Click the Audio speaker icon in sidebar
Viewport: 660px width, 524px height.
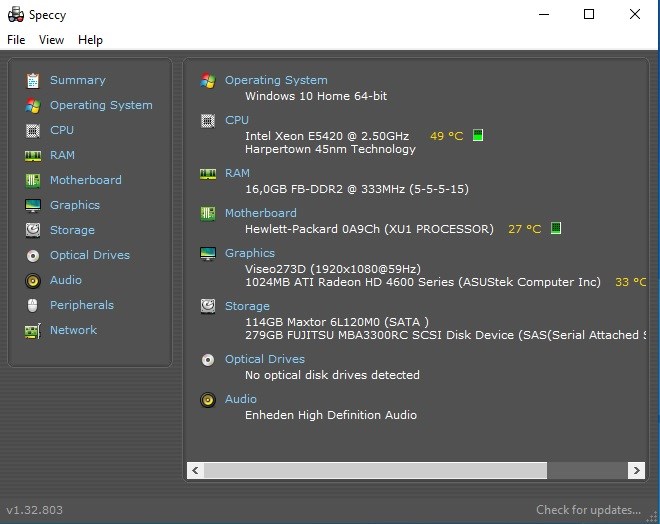coord(33,281)
